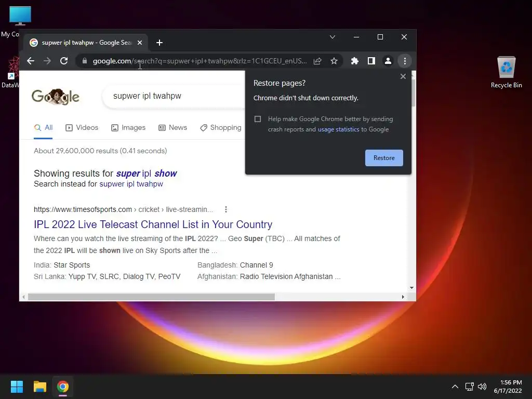
Task: Click the 'super ipl show' suggestion link
Action: pyautogui.click(x=146, y=174)
